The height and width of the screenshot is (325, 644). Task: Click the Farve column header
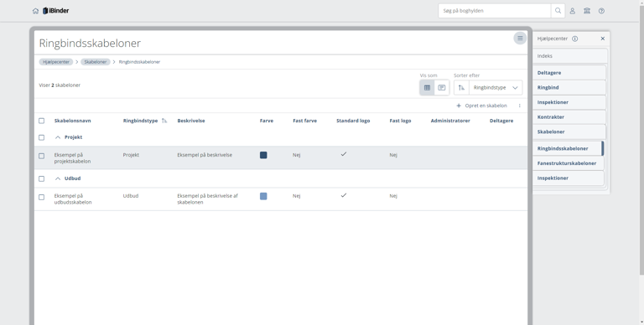coord(267,121)
